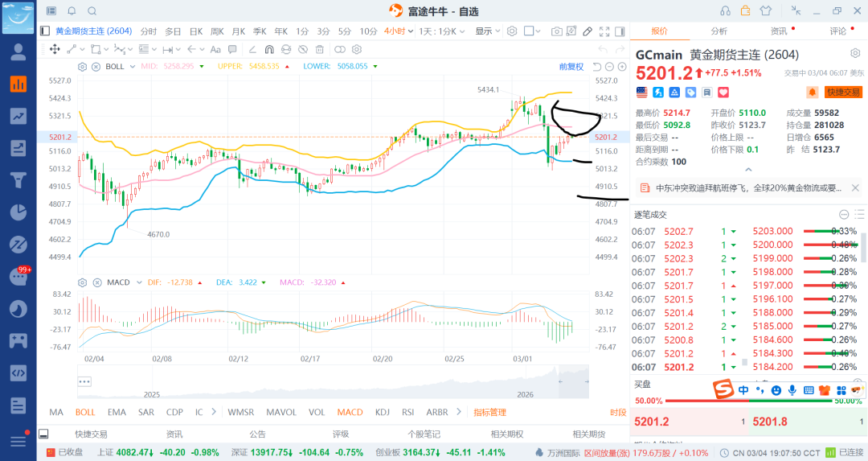868x461 pixels.
Task: Open the market trend line icon in sidebar
Action: (x=18, y=117)
